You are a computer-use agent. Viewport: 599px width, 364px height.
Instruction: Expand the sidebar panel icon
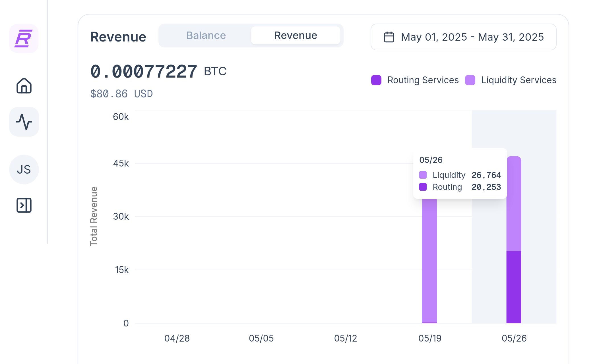pyautogui.click(x=24, y=205)
